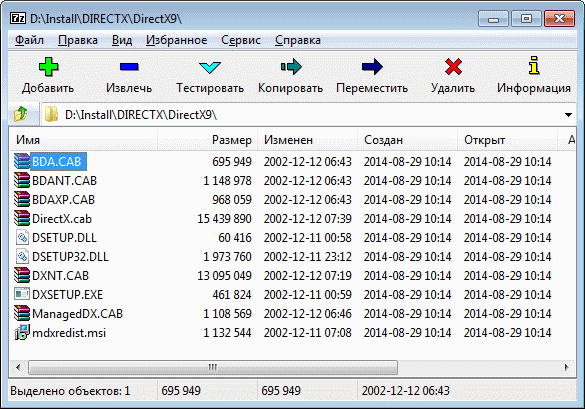Open the Сервис menu
Image resolution: width=585 pixels, height=409 pixels.
[x=241, y=40]
